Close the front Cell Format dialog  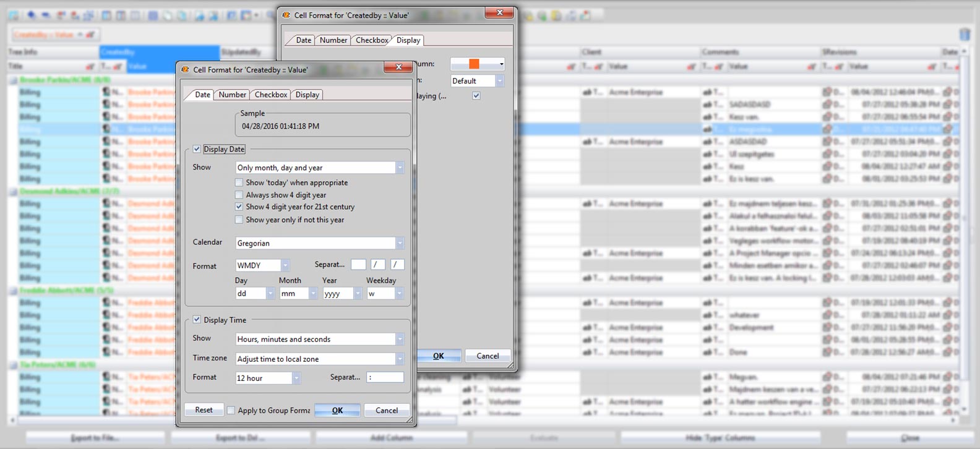pyautogui.click(x=398, y=67)
